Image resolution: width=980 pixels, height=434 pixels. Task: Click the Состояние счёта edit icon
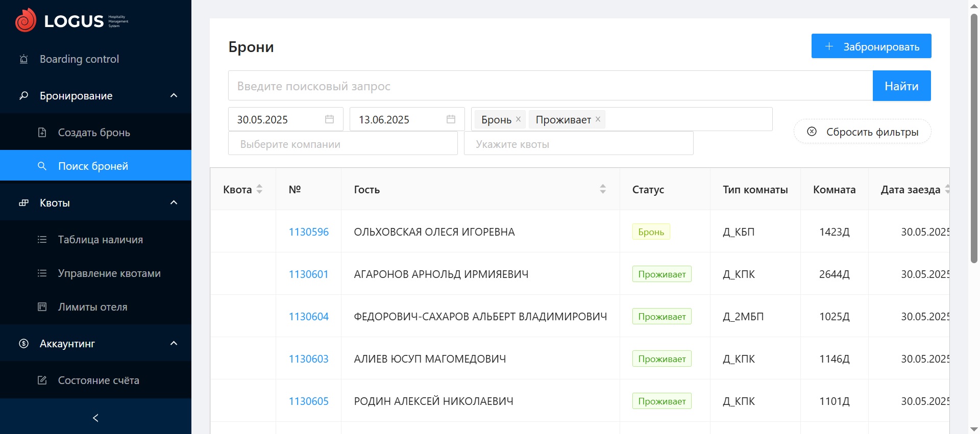[x=42, y=380]
